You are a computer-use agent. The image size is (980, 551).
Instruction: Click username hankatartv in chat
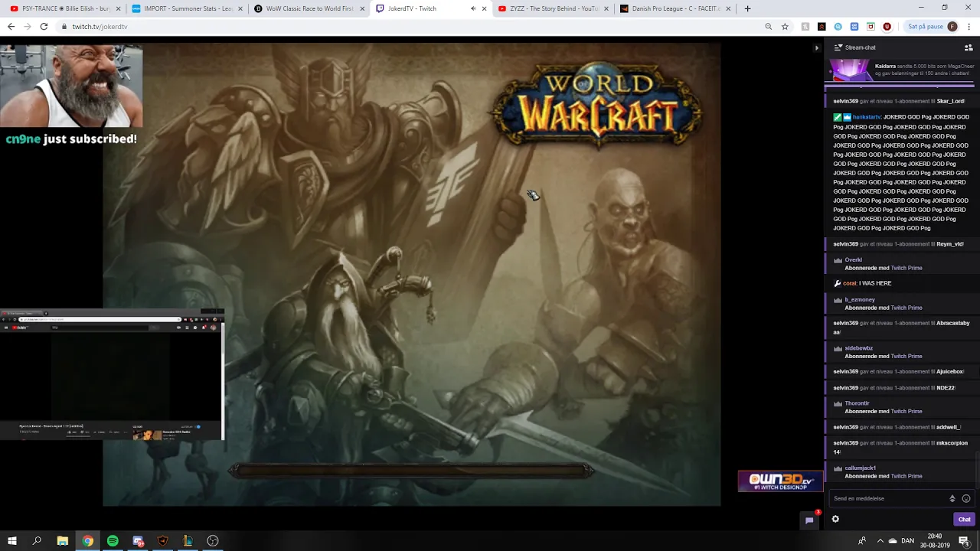pyautogui.click(x=867, y=117)
